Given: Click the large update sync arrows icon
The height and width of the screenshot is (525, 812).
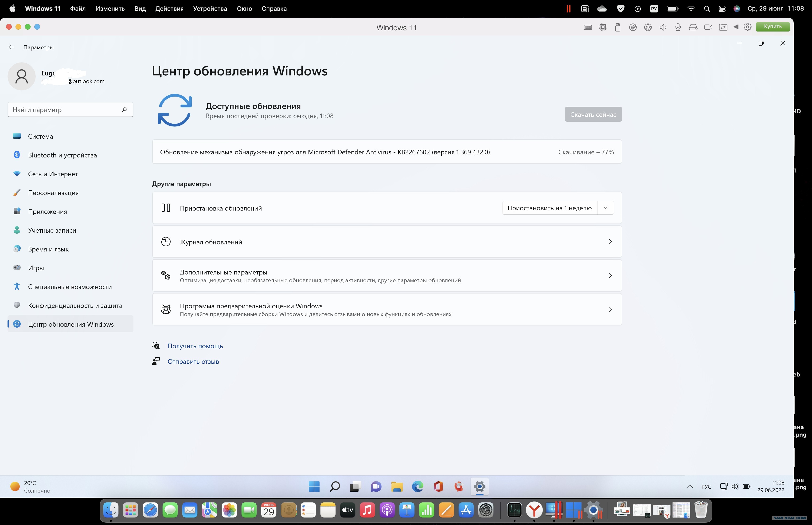Looking at the screenshot, I should tap(175, 110).
